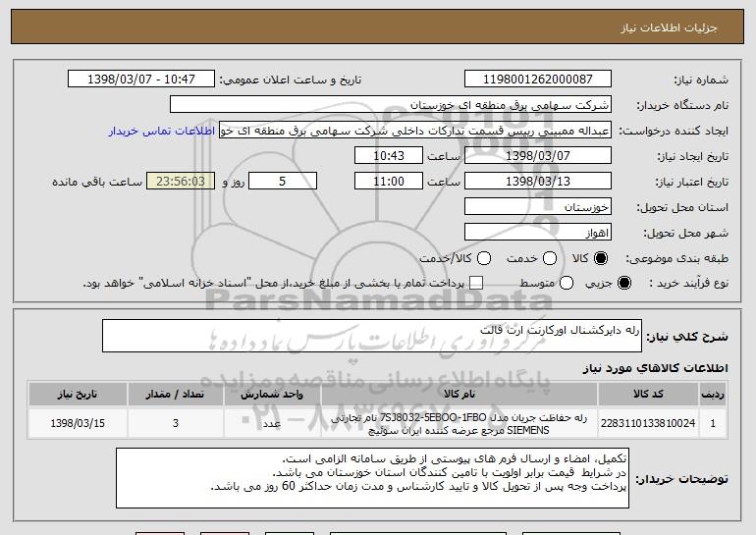This screenshot has width=756, height=535.
Task: Click the خوزستان delivery province field
Action: point(538,207)
